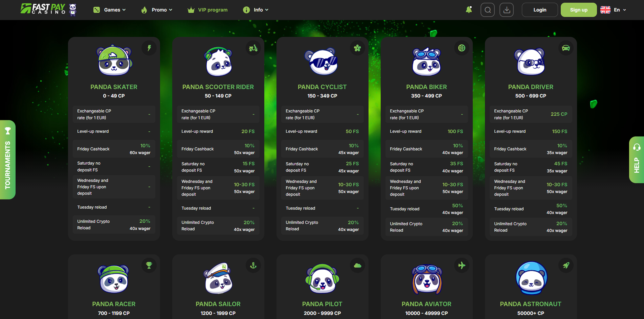
Task: Click the PANDA SCOOTER RIDER title
Action: pyautogui.click(x=218, y=87)
